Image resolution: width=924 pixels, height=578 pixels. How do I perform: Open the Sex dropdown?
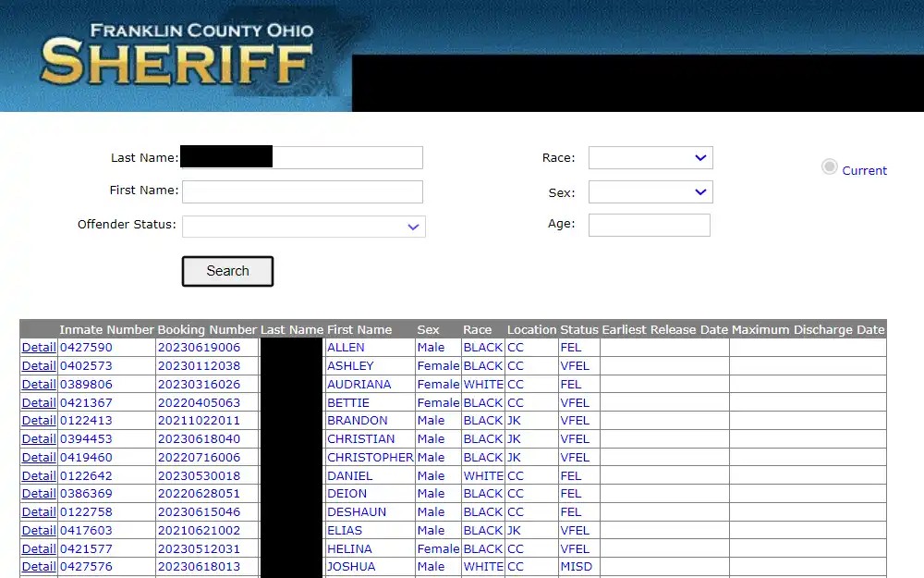[650, 191]
